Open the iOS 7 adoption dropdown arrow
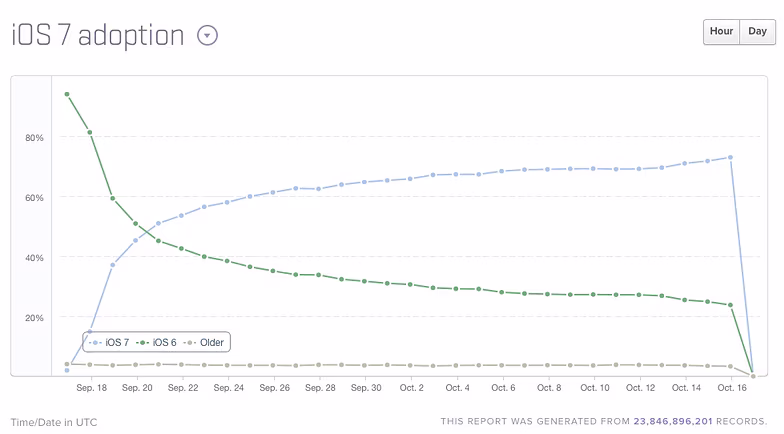This screenshot has height=434, width=784. click(x=207, y=36)
